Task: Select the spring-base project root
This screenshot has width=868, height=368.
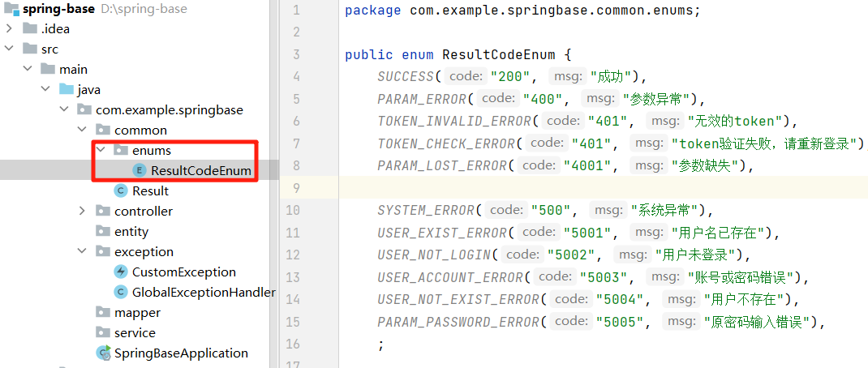Action: pos(58,9)
